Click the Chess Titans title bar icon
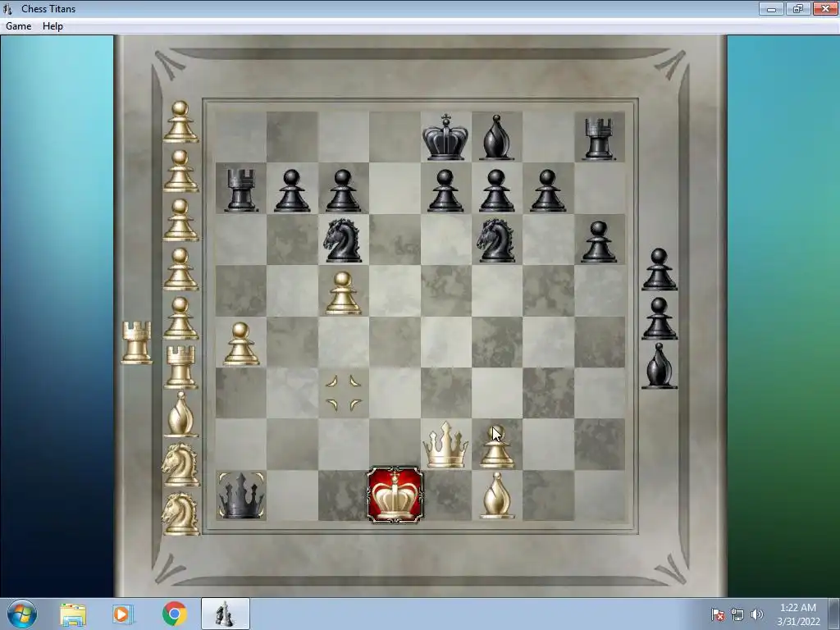840x630 pixels. pyautogui.click(x=7, y=8)
